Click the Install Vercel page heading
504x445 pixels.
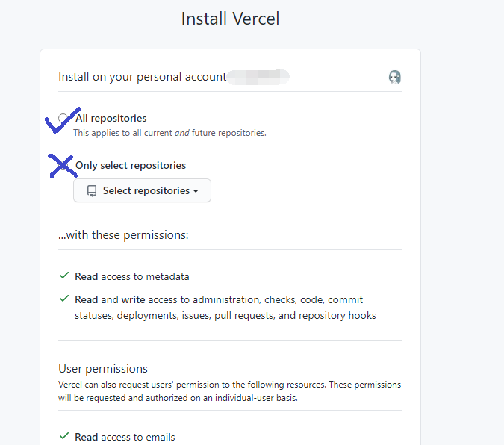[230, 19]
